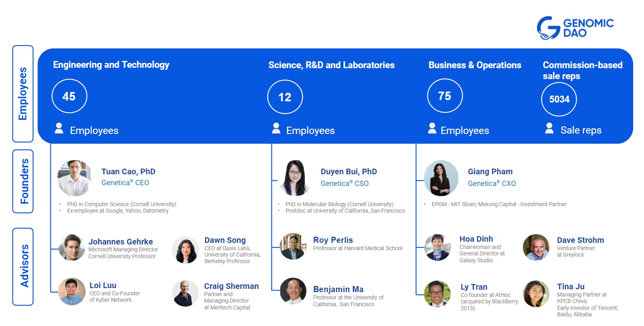Click the name Tuan Cao, PhD
Image resolution: width=644 pixels, height=326 pixels.
128,171
